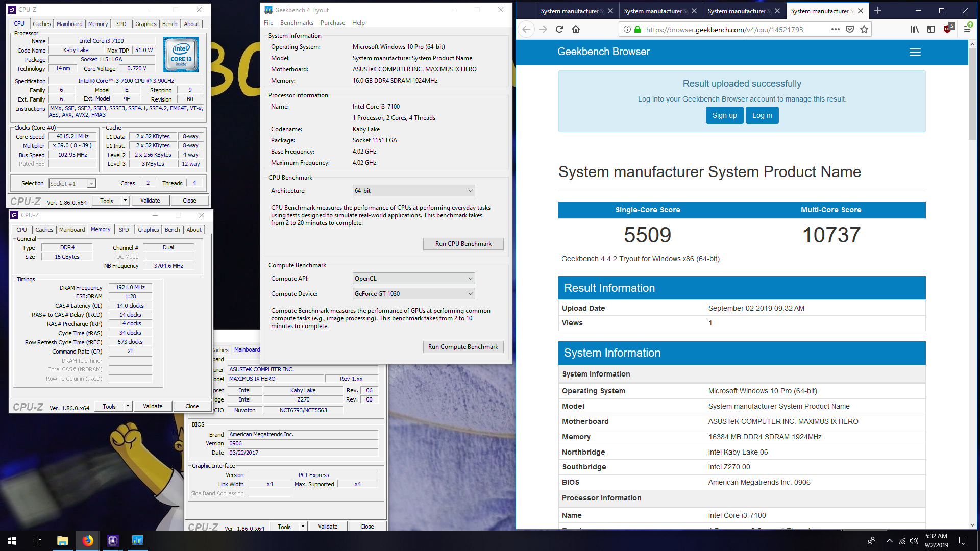Image resolution: width=980 pixels, height=551 pixels.
Task: Select Graphics tab in Memory CPU-Z window
Action: click(149, 230)
